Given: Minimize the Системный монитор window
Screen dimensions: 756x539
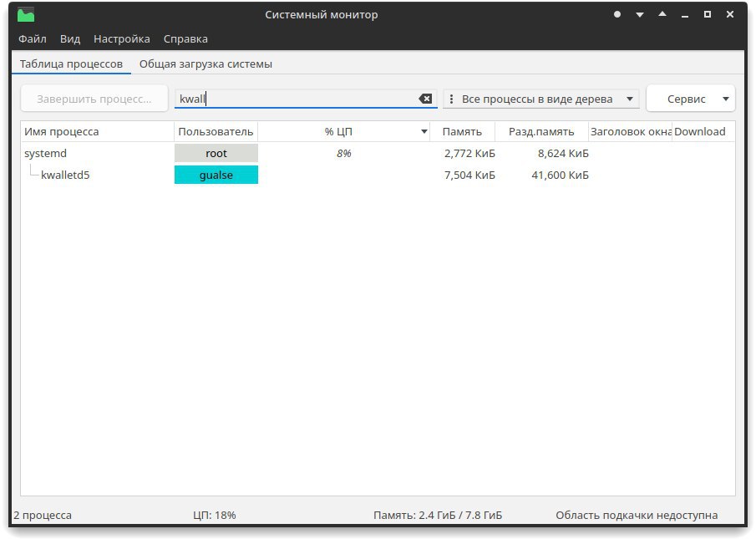Looking at the screenshot, I should click(x=685, y=15).
